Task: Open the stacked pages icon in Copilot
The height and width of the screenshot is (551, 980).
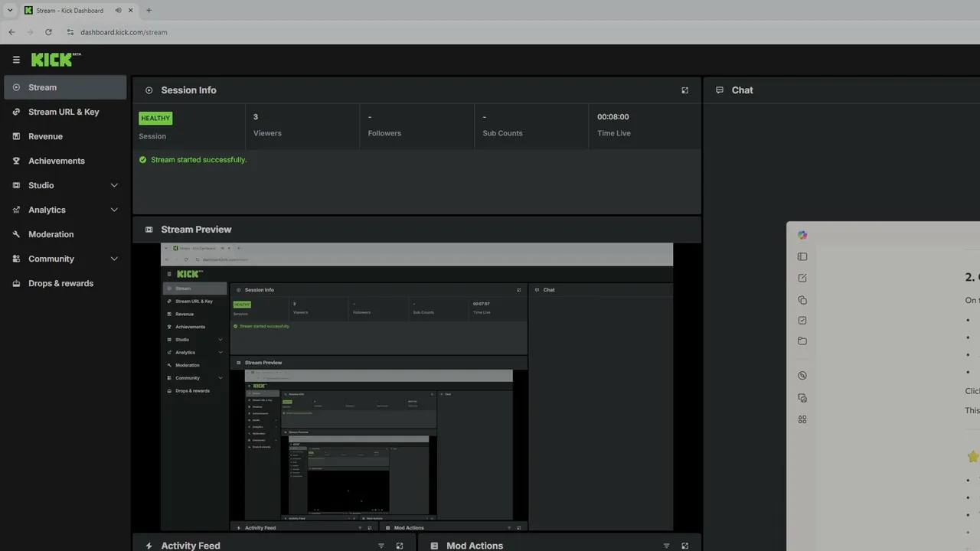Action: [x=802, y=300]
